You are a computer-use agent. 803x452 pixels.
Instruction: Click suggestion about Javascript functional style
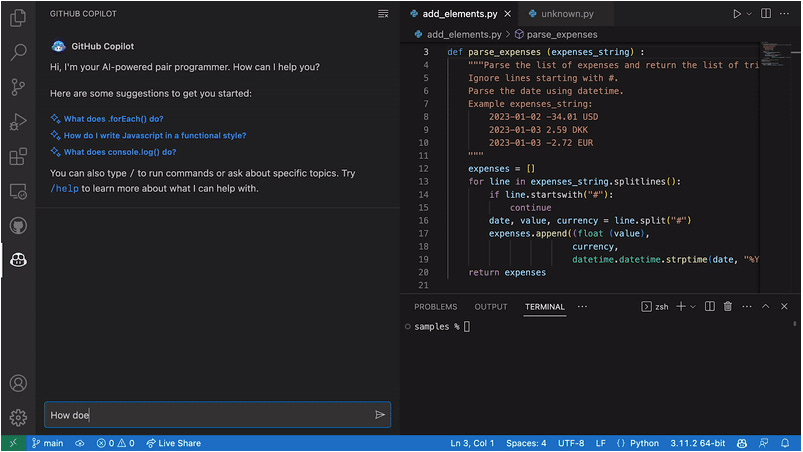(155, 136)
